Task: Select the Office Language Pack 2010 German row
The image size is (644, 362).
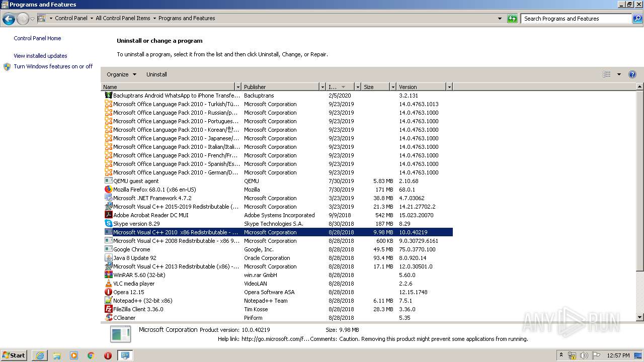Action: tap(277, 172)
